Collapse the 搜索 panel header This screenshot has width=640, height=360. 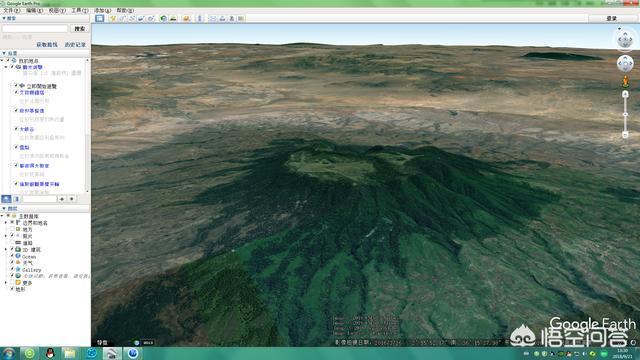click(x=9, y=18)
